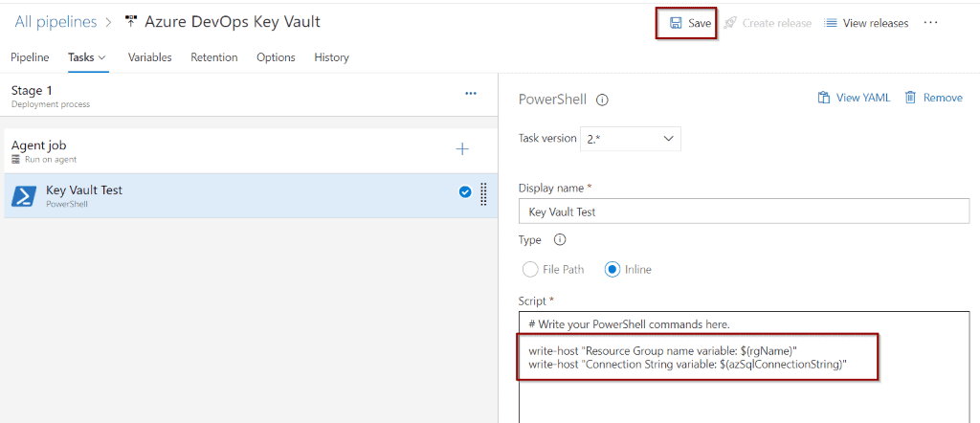Viewport: 980px width, 423px height.
Task: Click the Save floppy disk icon
Action: click(x=676, y=23)
